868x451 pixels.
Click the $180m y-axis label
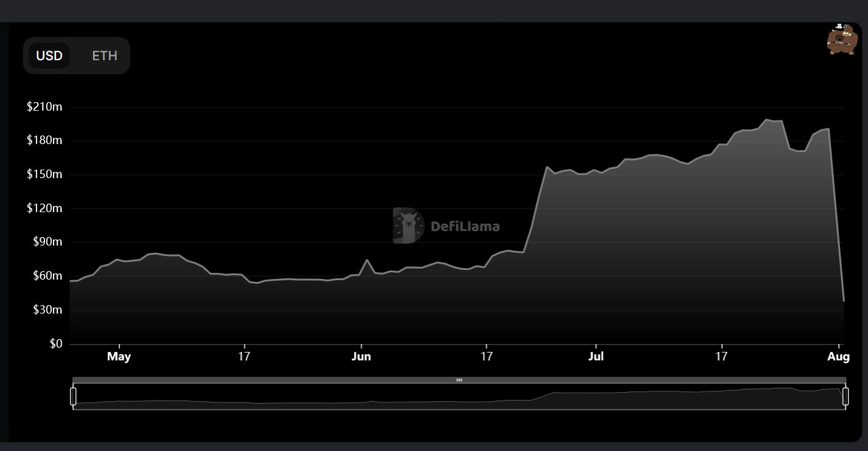click(x=44, y=140)
